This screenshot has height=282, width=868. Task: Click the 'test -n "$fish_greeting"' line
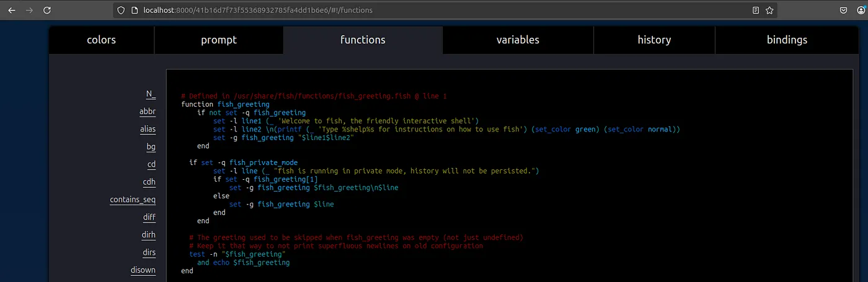tap(237, 254)
